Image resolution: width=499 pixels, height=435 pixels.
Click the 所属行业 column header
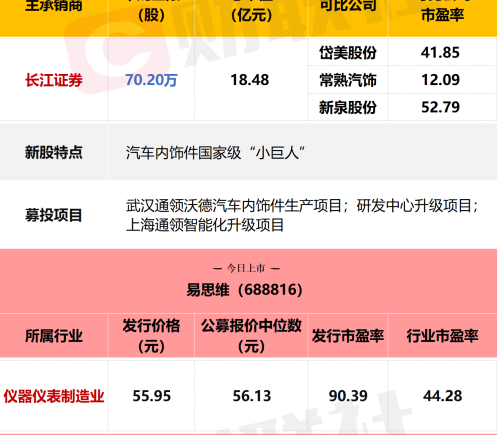pyautogui.click(x=54, y=336)
